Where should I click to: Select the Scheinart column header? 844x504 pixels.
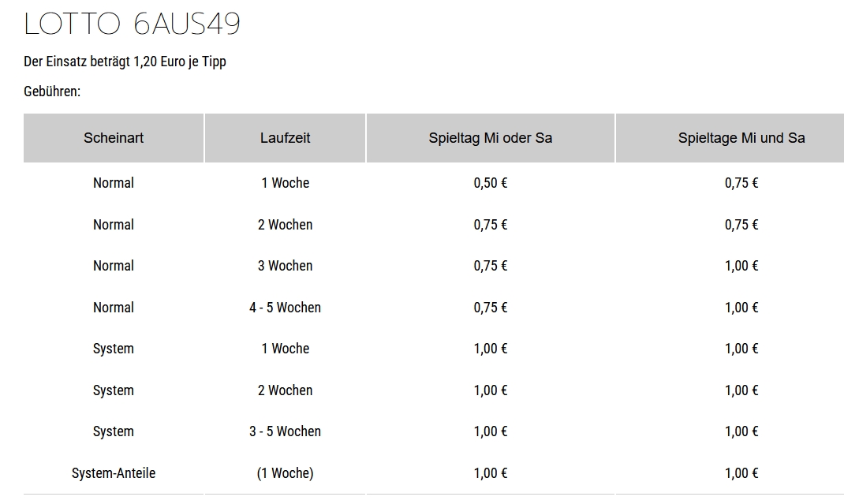point(114,138)
